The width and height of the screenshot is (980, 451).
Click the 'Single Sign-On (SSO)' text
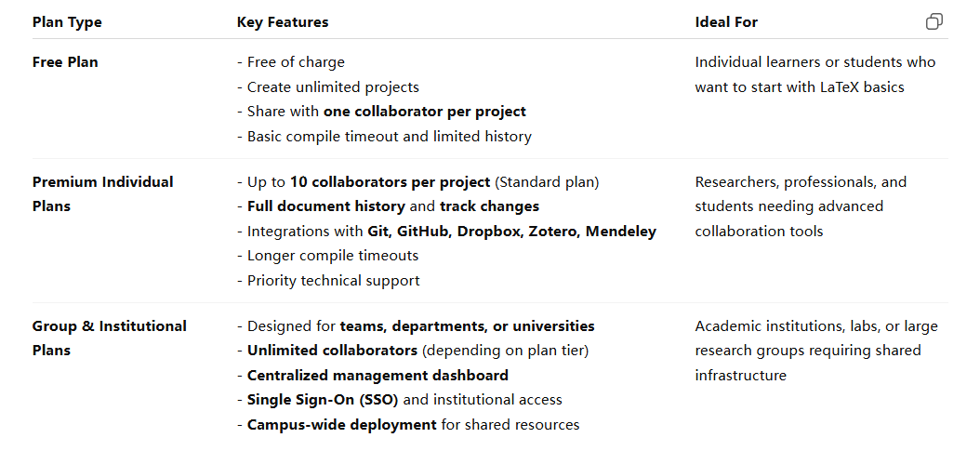click(x=319, y=400)
